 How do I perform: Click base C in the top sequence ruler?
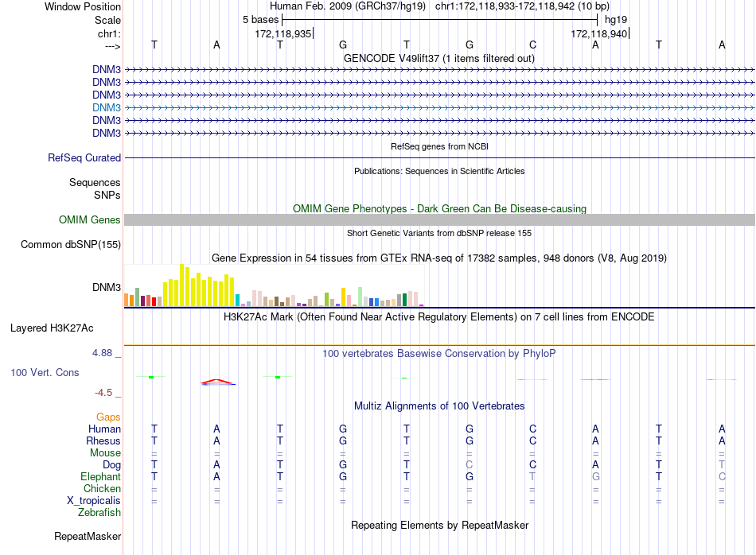pos(532,45)
